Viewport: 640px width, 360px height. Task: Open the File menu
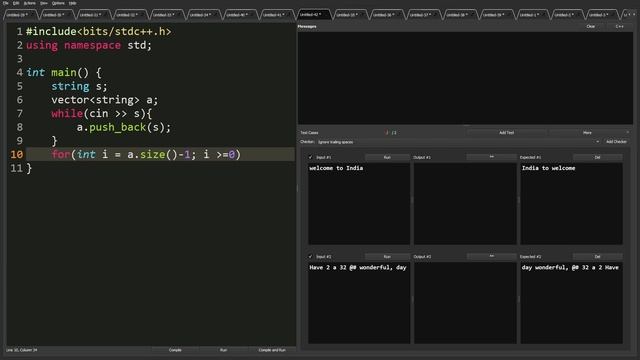point(6,3)
